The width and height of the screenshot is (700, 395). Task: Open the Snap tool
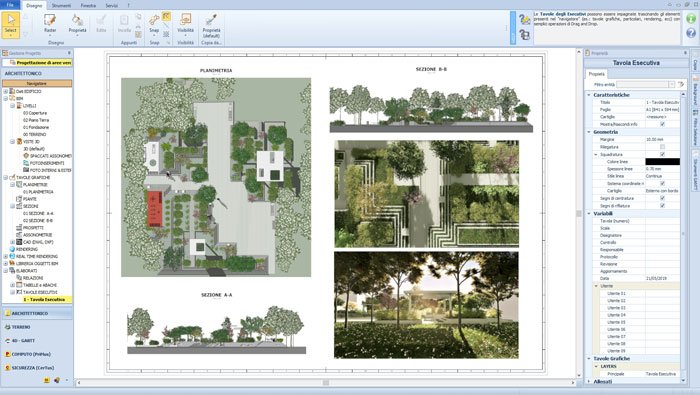[x=154, y=24]
